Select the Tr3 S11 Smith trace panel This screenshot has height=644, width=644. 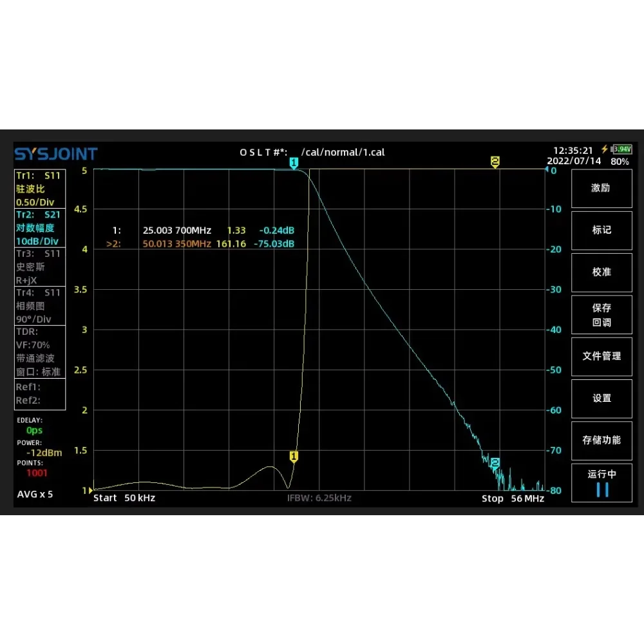(40, 267)
